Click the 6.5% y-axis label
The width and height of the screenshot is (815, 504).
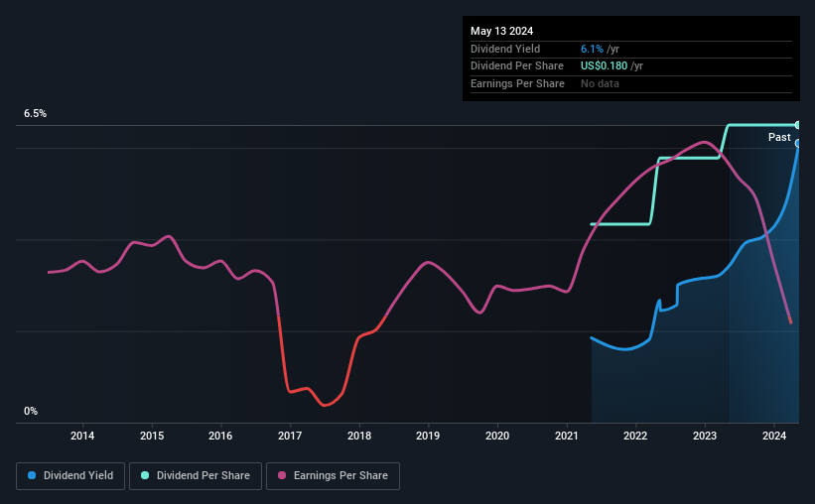click(x=36, y=113)
